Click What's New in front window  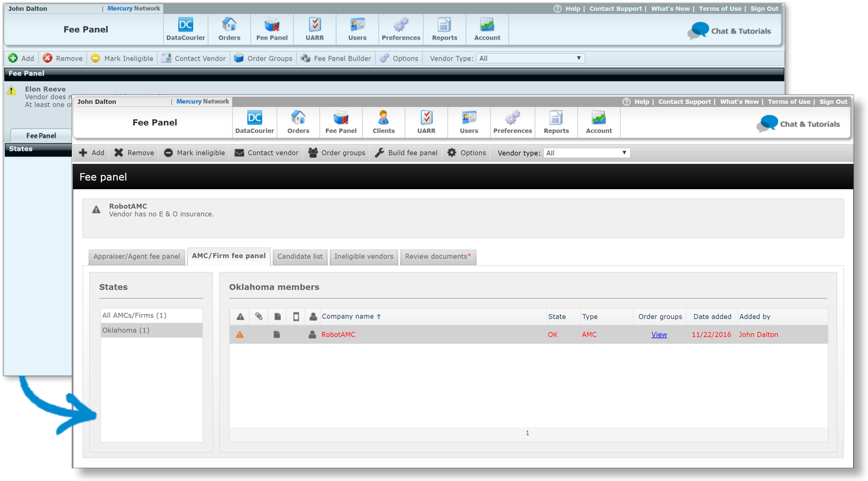coord(739,101)
